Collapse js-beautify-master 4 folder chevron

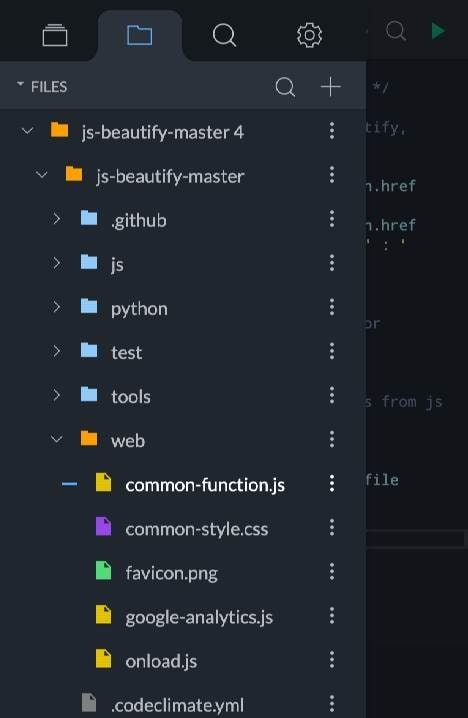coord(27,131)
